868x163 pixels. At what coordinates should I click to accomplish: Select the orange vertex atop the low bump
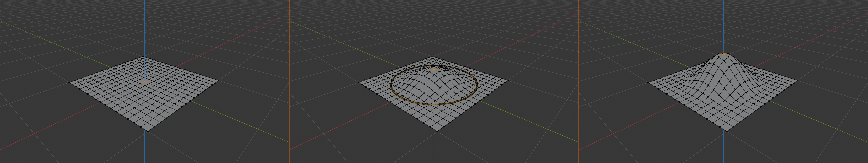(x=434, y=70)
